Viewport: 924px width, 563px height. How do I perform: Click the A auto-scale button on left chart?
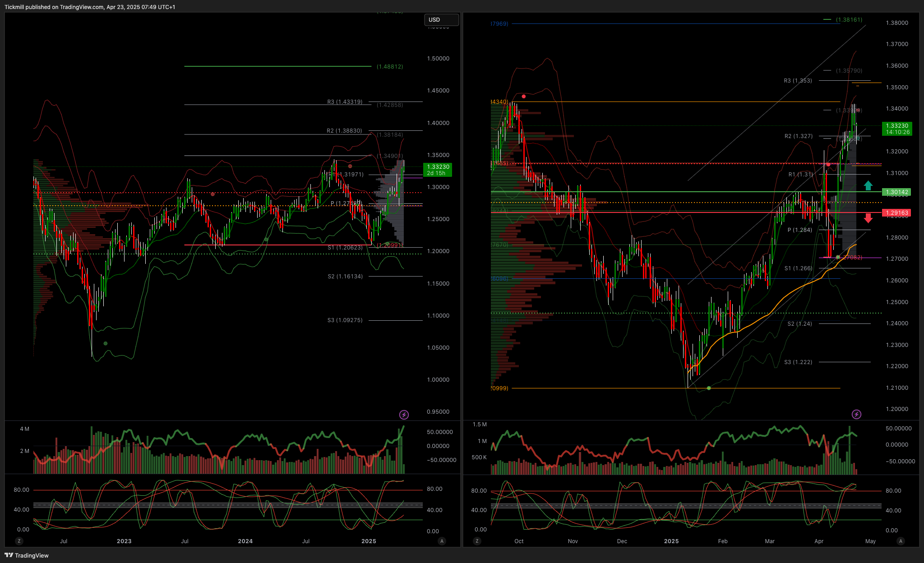coord(442,541)
